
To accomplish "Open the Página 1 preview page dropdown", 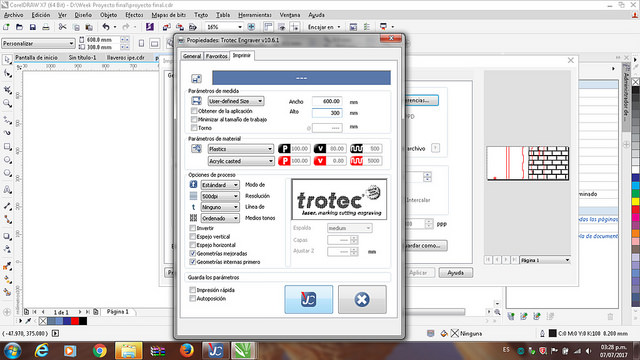I will pos(545,260).
